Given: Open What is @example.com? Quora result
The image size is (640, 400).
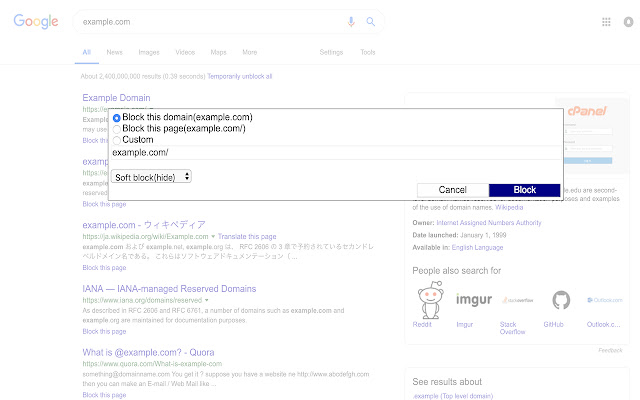Looking at the screenshot, I should click(x=148, y=352).
